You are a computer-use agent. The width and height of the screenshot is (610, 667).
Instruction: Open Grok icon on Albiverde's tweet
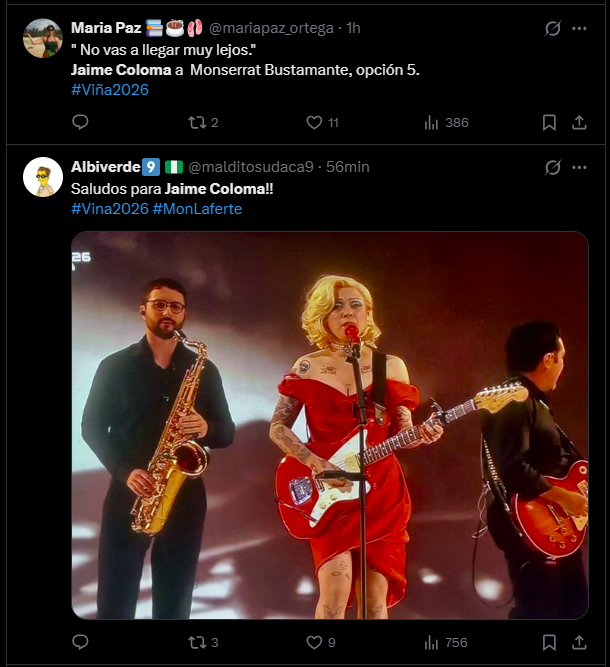pos(552,167)
